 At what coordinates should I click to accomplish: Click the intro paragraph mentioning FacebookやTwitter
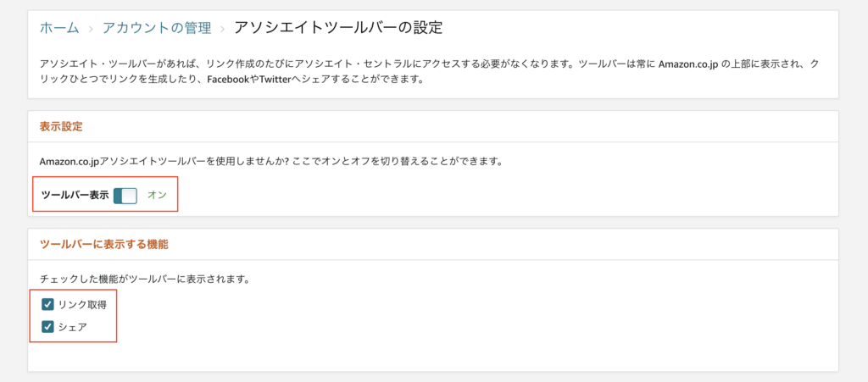pyautogui.click(x=429, y=71)
